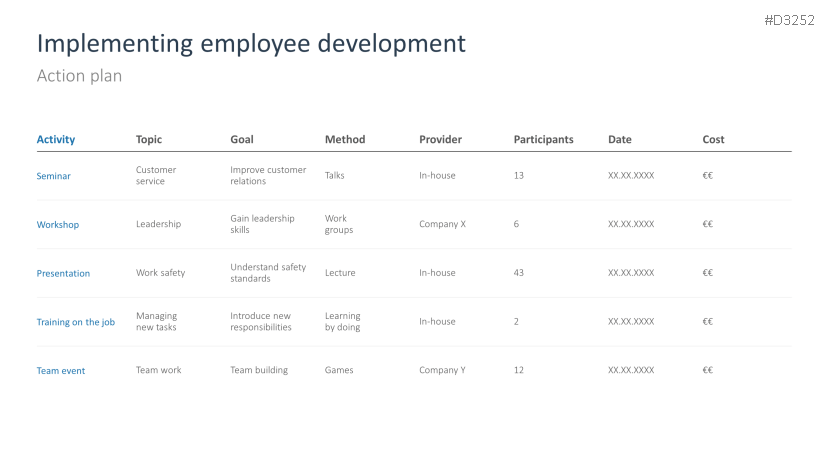Open the Workshop activity link
The width and height of the screenshot is (829, 466).
pos(58,225)
